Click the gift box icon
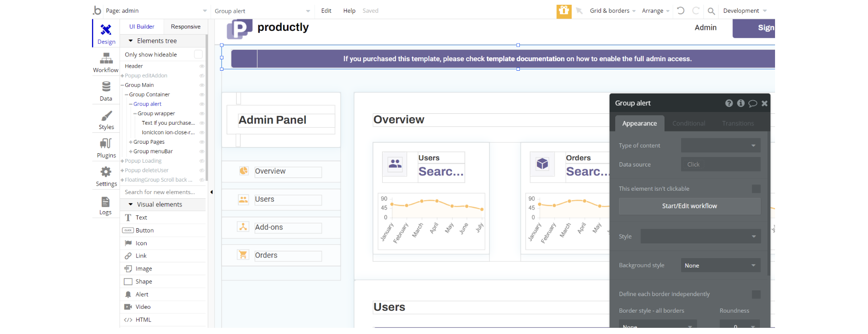This screenshot has width=868, height=334. pyautogui.click(x=563, y=11)
